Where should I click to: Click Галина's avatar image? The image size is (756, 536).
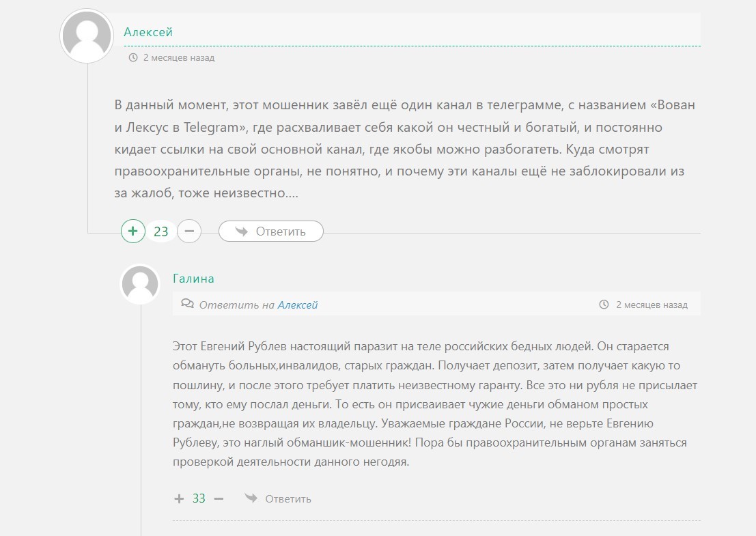(x=140, y=285)
